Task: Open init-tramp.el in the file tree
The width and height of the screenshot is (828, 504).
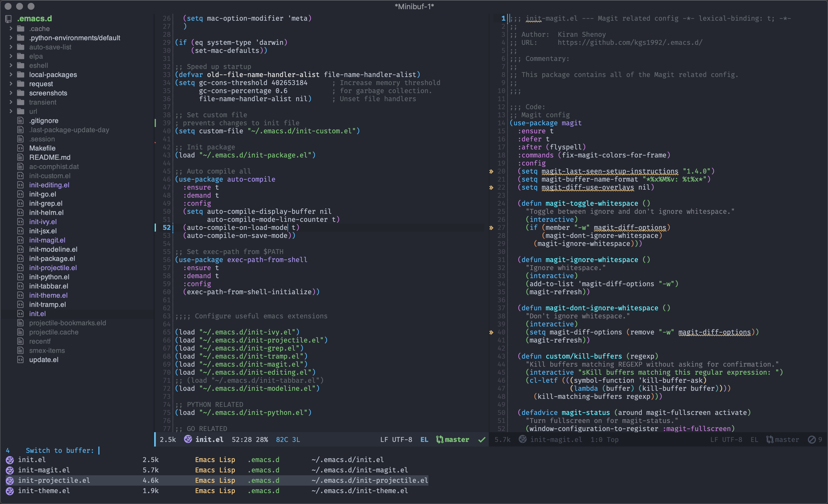Action: pyautogui.click(x=47, y=305)
